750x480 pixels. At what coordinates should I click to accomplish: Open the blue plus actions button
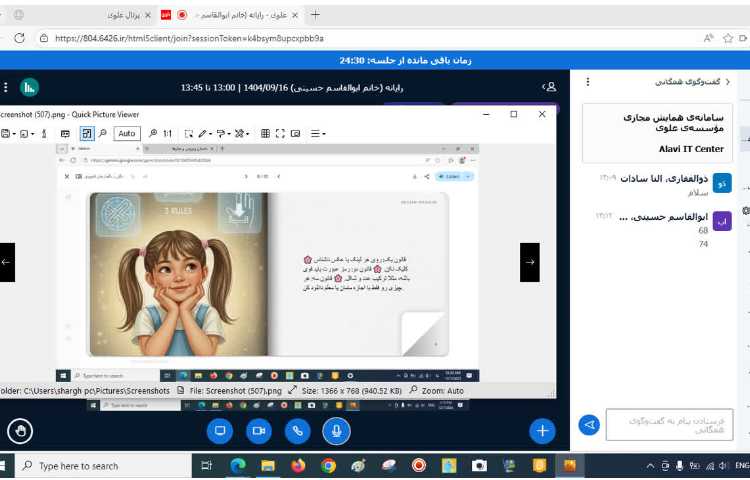541,431
